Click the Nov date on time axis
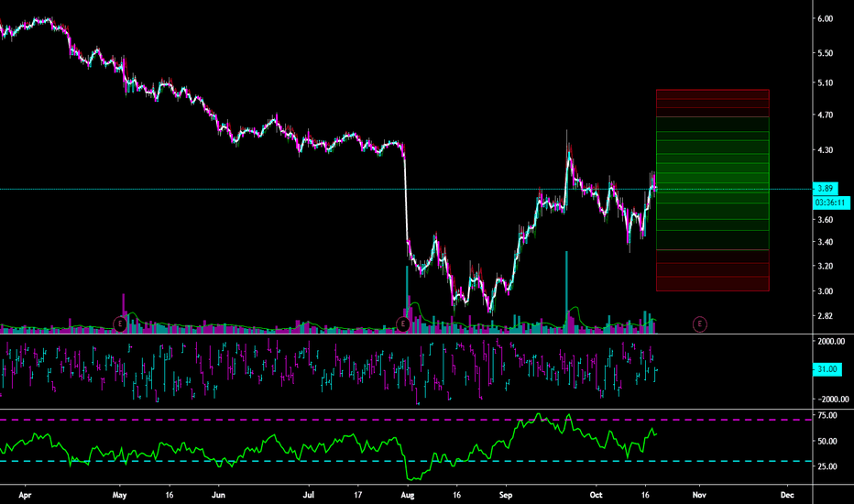 click(x=699, y=495)
